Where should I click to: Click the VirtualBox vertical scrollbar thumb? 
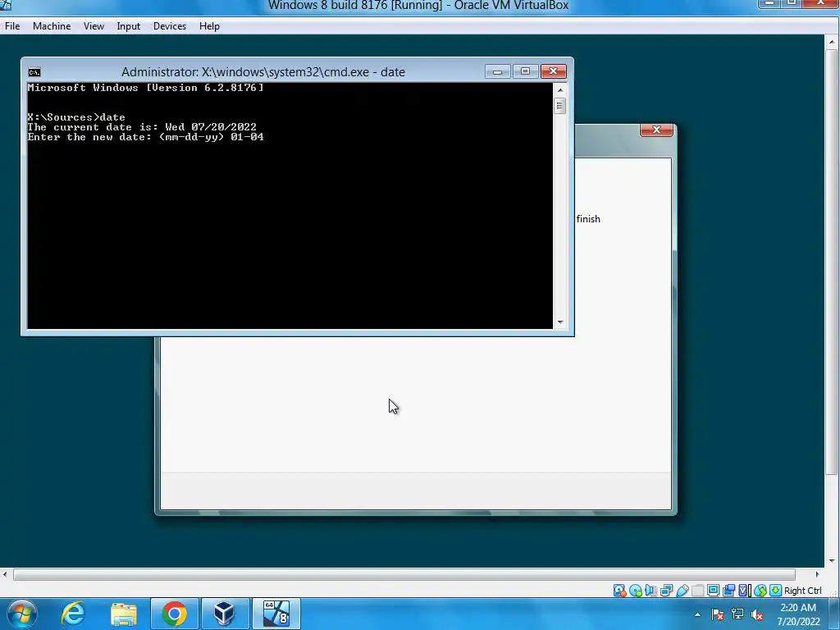[x=832, y=262]
